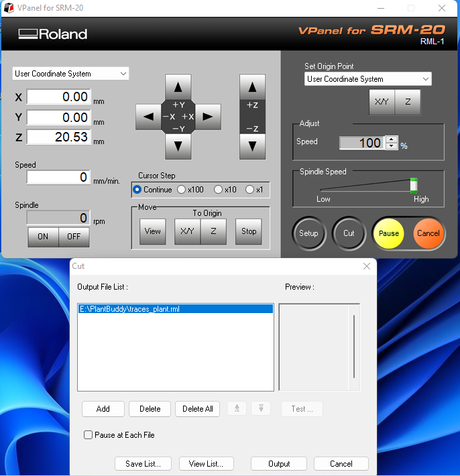Cancel the Cut dialog

(x=341, y=463)
